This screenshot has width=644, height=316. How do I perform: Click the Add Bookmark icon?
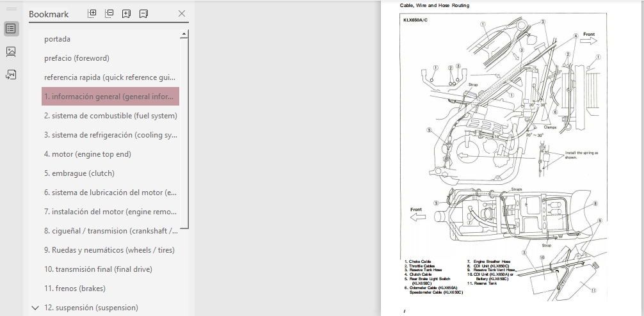[x=127, y=13]
